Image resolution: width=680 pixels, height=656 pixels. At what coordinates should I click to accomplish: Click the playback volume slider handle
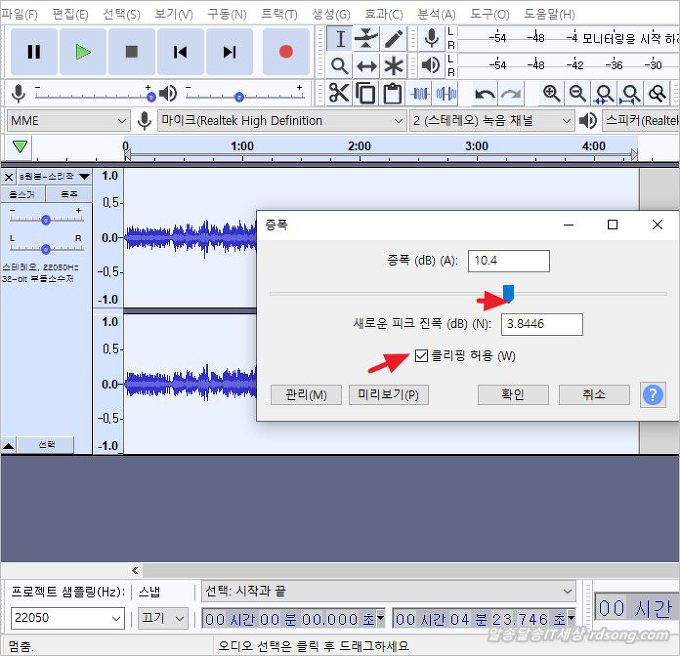[x=239, y=97]
